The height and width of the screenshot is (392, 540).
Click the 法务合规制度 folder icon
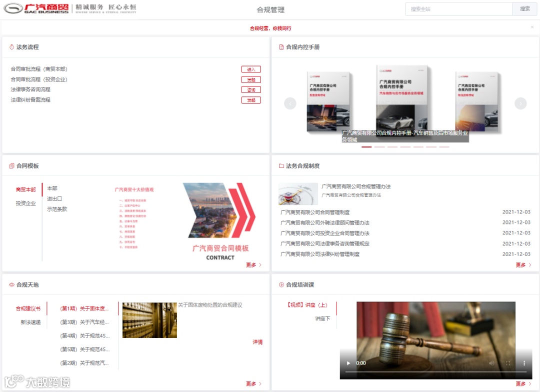coord(281,165)
